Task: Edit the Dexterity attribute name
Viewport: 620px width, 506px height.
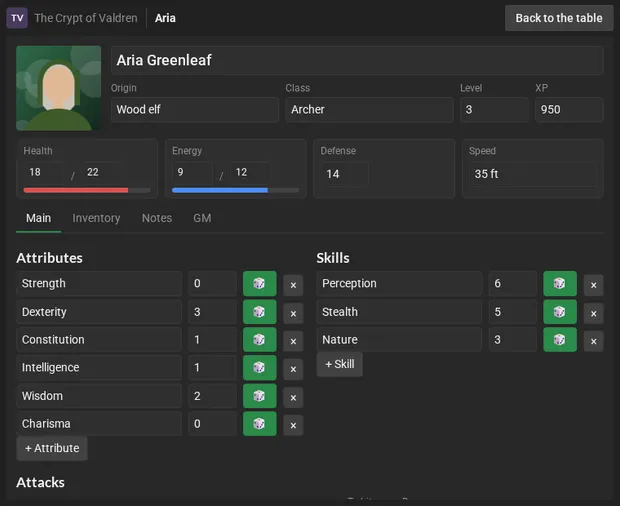Action: tap(99, 312)
